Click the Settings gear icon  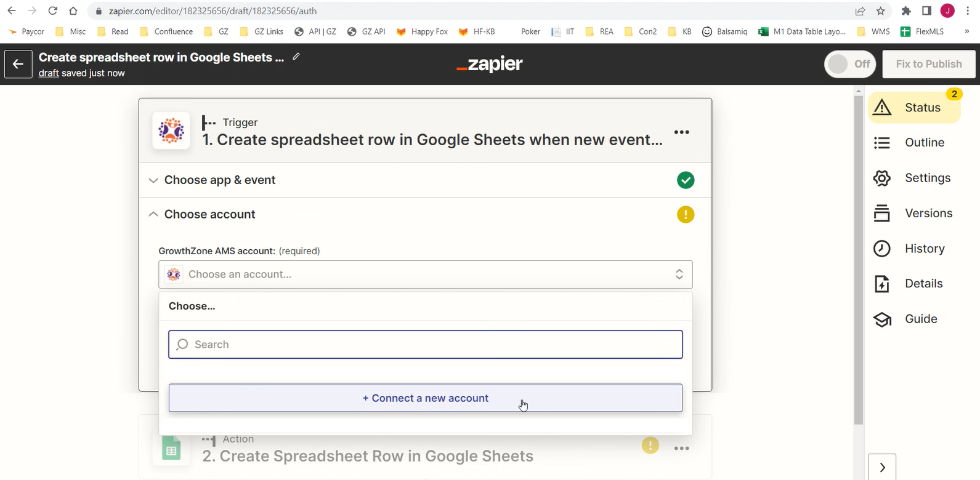882,178
